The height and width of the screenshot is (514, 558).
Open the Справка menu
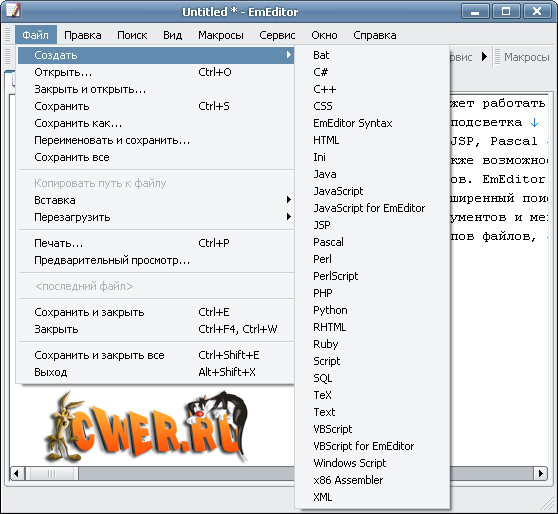[375, 35]
